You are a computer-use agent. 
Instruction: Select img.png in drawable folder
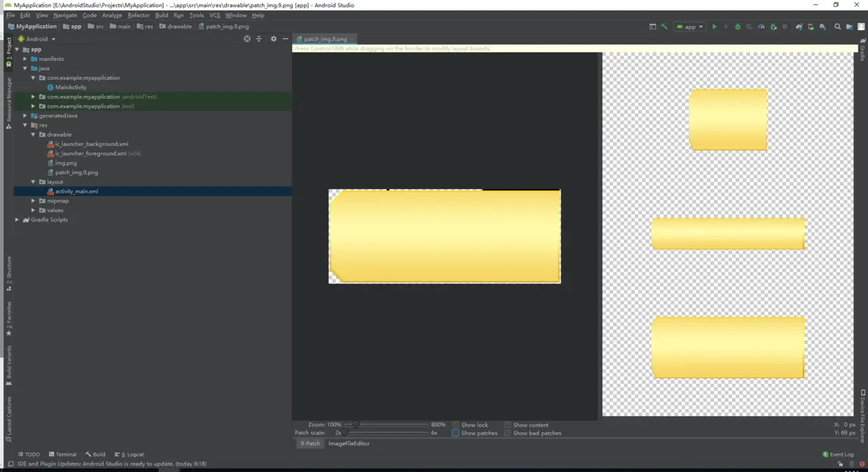[62, 163]
